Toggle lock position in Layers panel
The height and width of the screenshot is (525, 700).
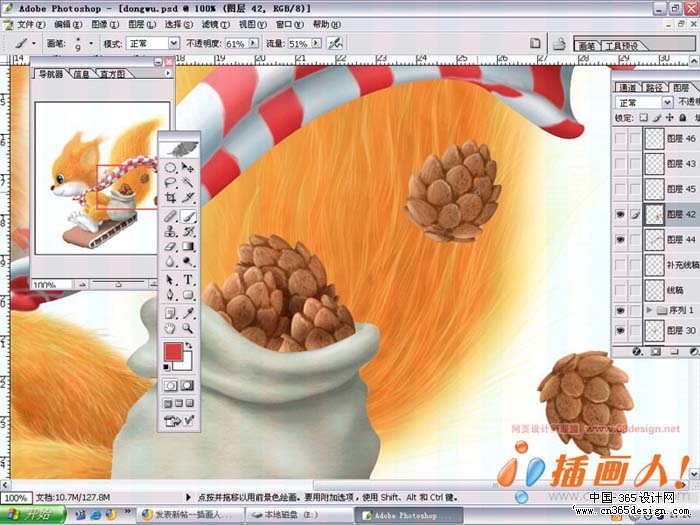click(669, 117)
